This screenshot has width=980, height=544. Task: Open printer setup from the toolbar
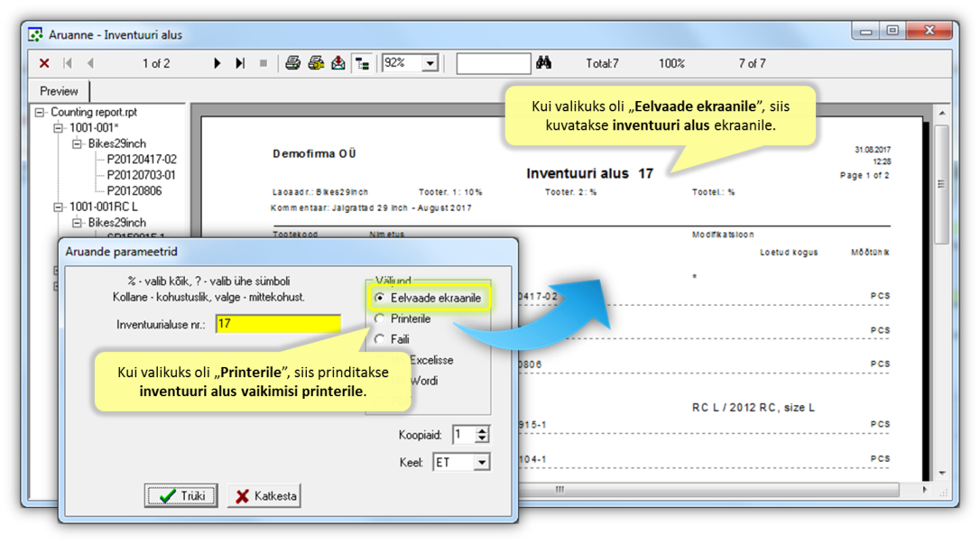point(316,63)
